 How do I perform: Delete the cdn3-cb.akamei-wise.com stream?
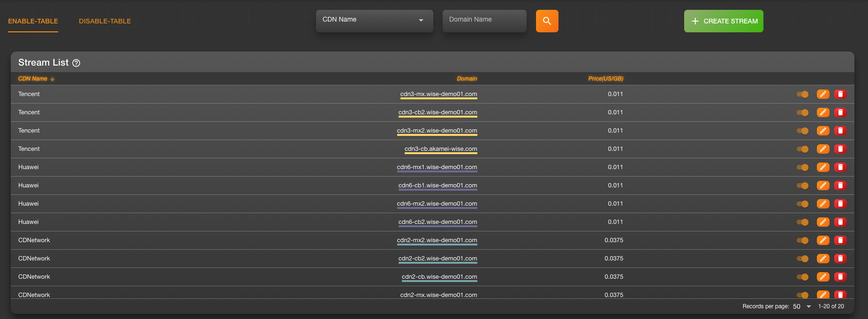840,149
